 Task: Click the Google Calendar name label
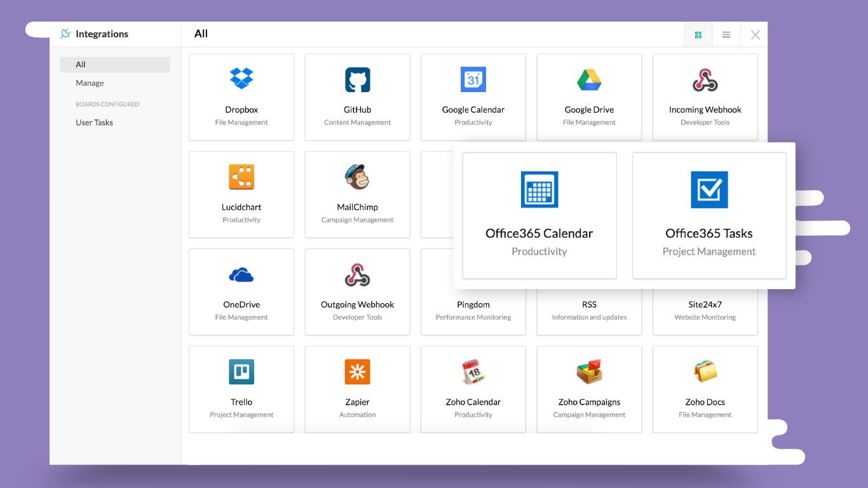(473, 109)
